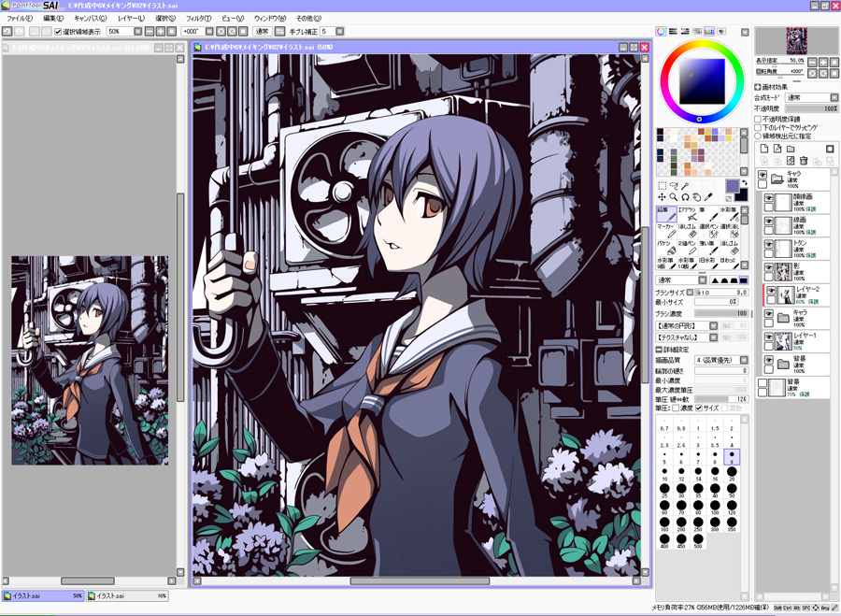Viewport: 841px width, 616px height.
Task: Open the 描画品質 quality dropdown
Action: click(x=744, y=360)
